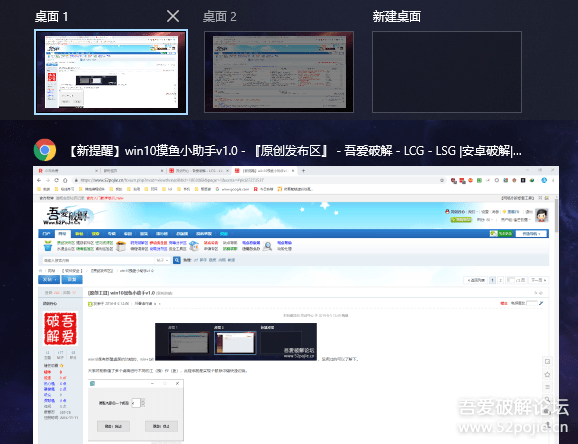Select the active win10摸鱼小助手 Chrome tab
This screenshot has width=578, height=444.
(x=264, y=171)
